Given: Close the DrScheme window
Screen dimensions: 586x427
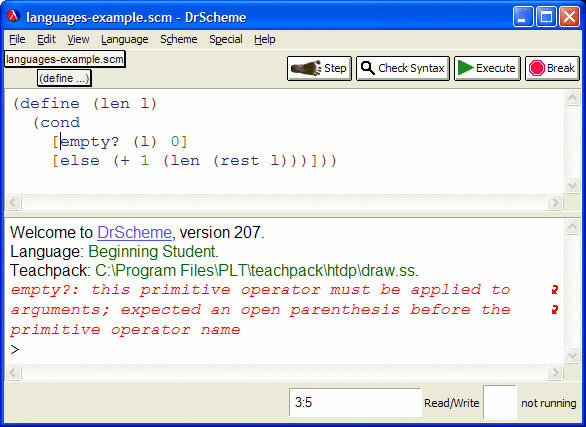Looking at the screenshot, I should point(569,17).
